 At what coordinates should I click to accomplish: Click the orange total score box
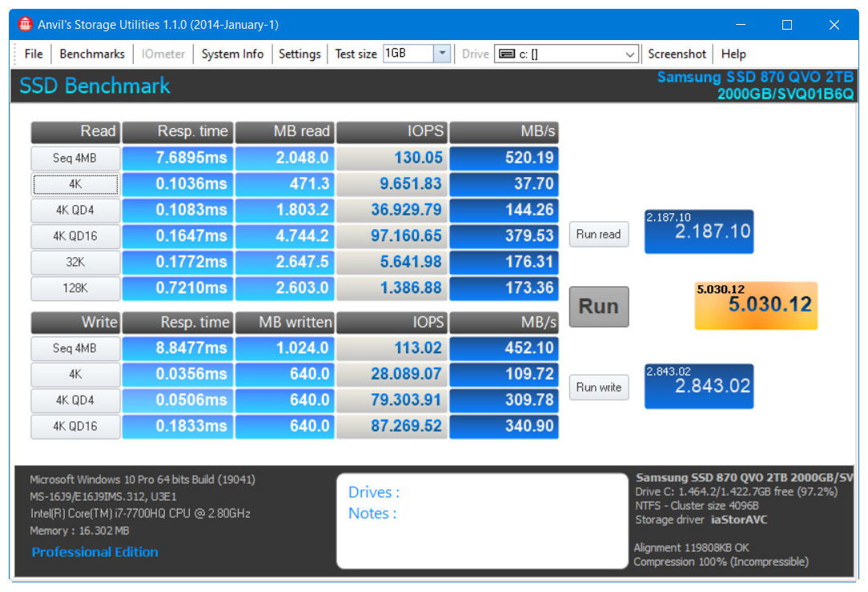756,305
